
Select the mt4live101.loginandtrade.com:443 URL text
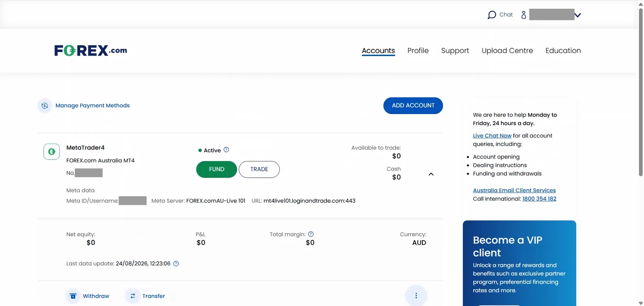(310, 201)
